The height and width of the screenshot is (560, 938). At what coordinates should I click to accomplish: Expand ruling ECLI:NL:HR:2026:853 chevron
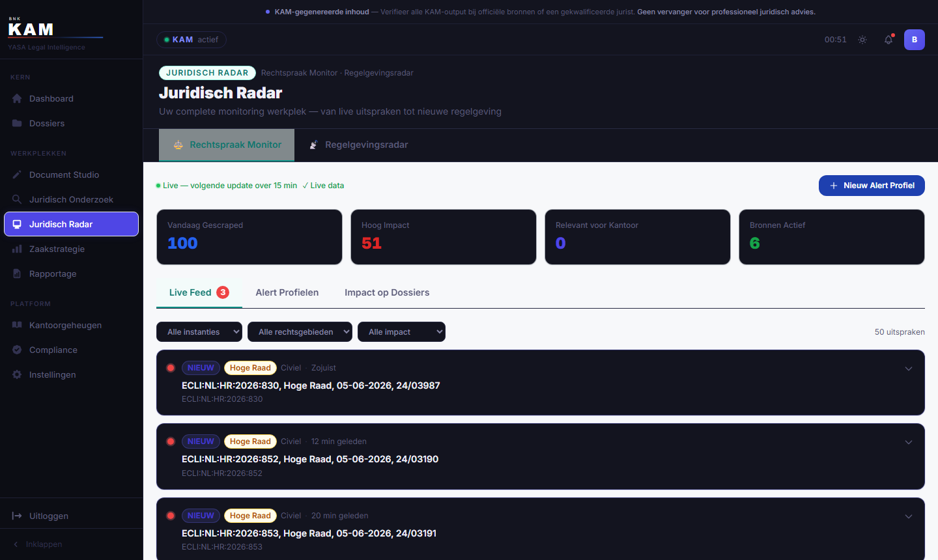point(909,516)
